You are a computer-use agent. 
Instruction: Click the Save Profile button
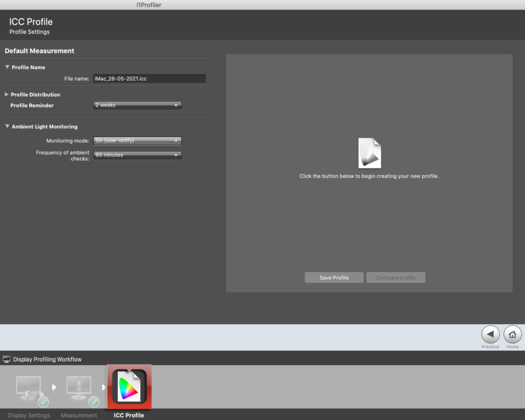[x=334, y=277]
